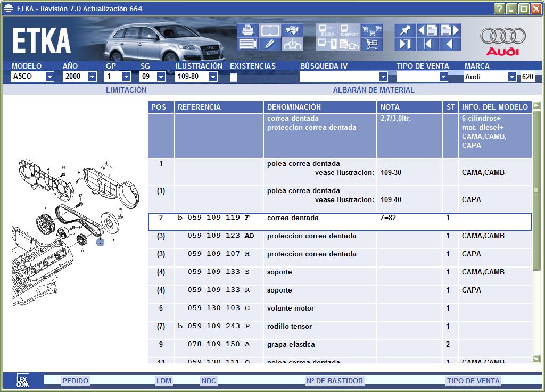Go to previous page document icon
Screen dimensions: 545x392
(427, 30)
